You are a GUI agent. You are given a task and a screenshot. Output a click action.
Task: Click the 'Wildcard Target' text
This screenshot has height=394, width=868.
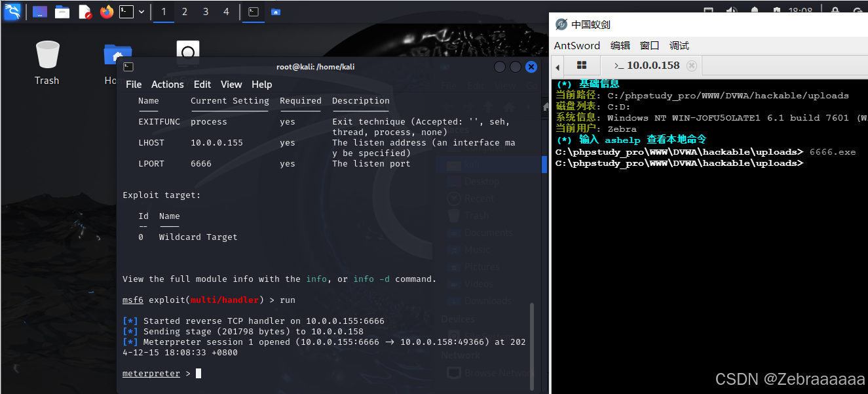[198, 237]
